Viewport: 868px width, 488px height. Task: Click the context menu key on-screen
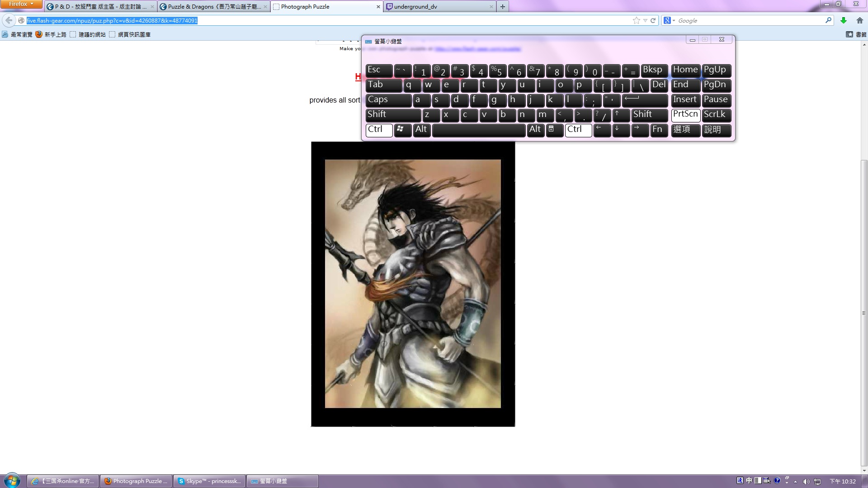[x=554, y=130]
